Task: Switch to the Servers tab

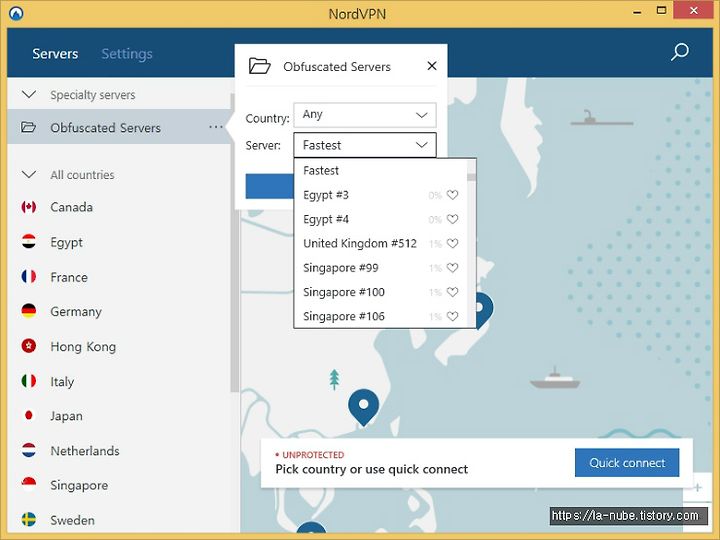Action: (x=55, y=54)
